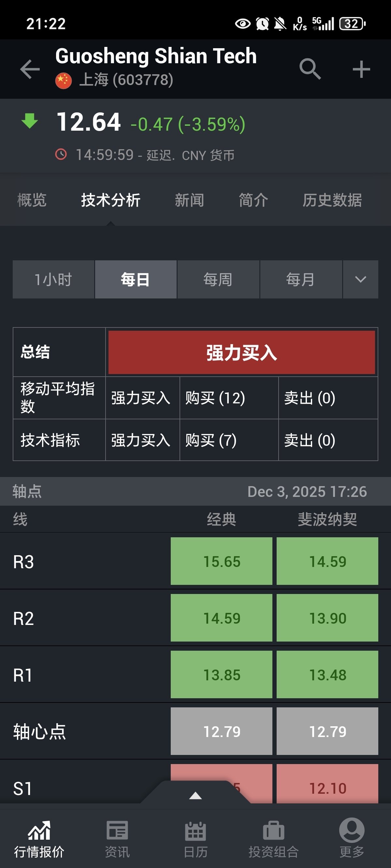Select the 每周 timeframe
This screenshot has width=391, height=868.
point(218,279)
